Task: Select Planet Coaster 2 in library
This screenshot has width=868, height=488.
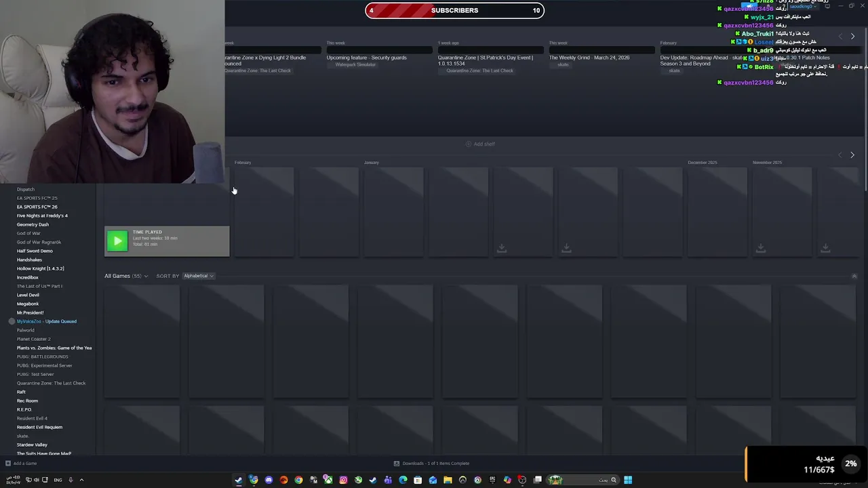Action: coord(34,339)
